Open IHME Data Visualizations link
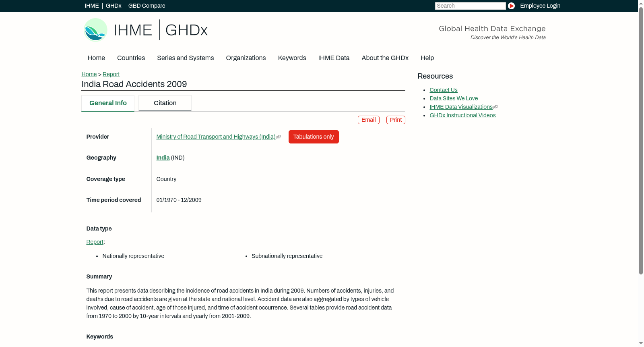The height and width of the screenshot is (347, 644). (461, 107)
